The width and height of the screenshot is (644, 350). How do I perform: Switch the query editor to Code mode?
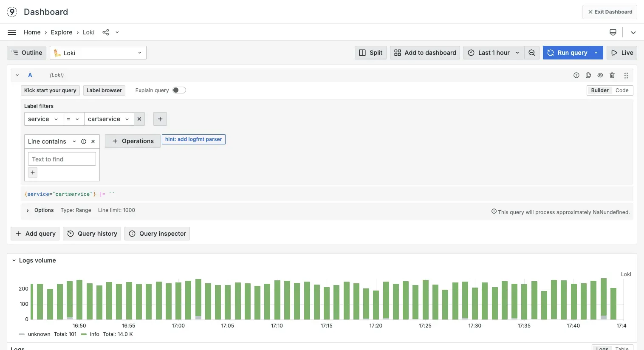[622, 90]
